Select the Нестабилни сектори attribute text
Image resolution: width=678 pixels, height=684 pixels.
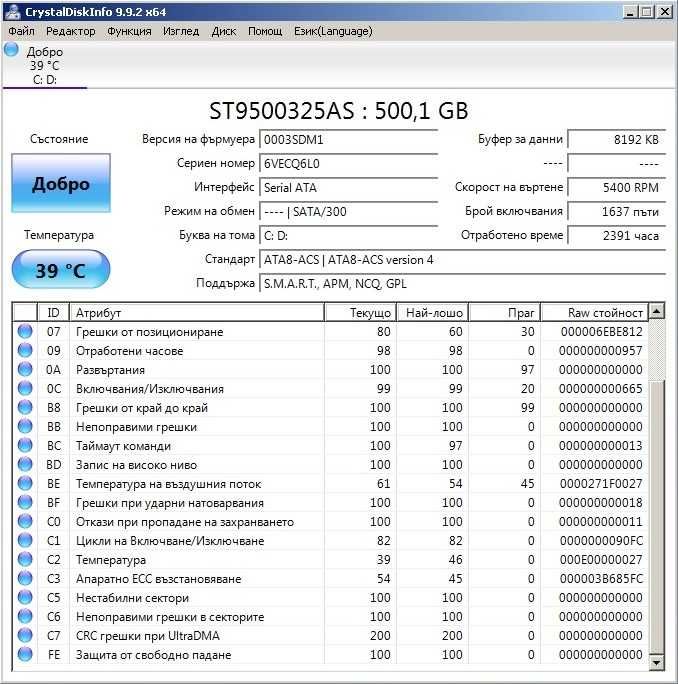tap(132, 598)
